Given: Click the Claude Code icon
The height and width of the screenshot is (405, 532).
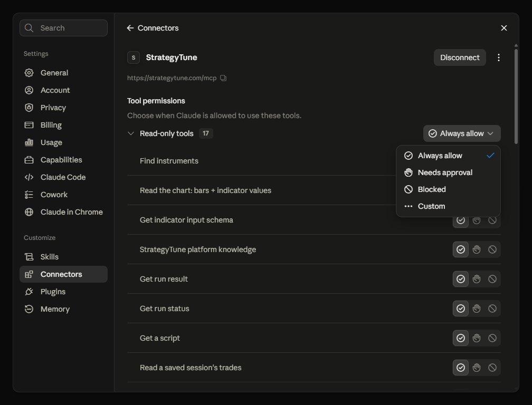Looking at the screenshot, I should tap(29, 177).
